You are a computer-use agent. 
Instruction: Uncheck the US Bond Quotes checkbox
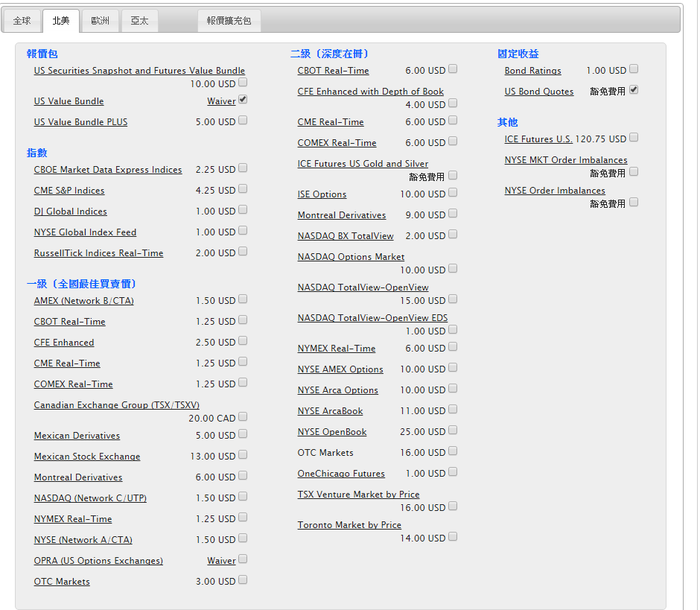click(634, 90)
